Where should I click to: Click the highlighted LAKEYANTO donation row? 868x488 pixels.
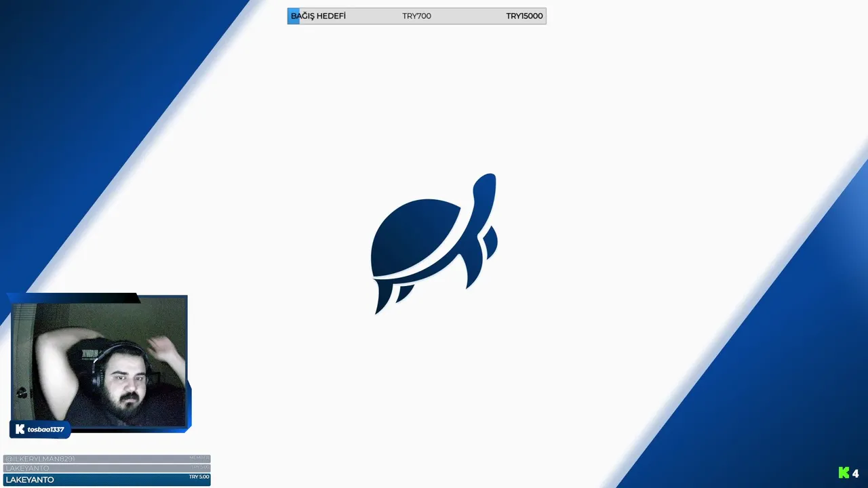tap(107, 479)
